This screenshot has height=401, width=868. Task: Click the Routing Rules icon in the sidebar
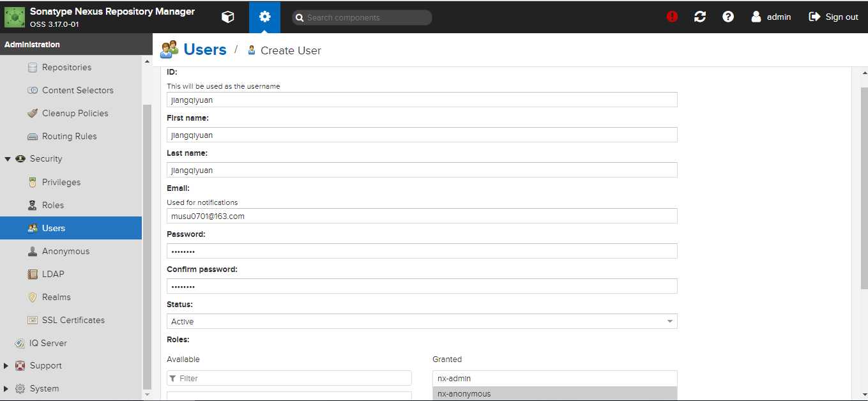coord(33,137)
